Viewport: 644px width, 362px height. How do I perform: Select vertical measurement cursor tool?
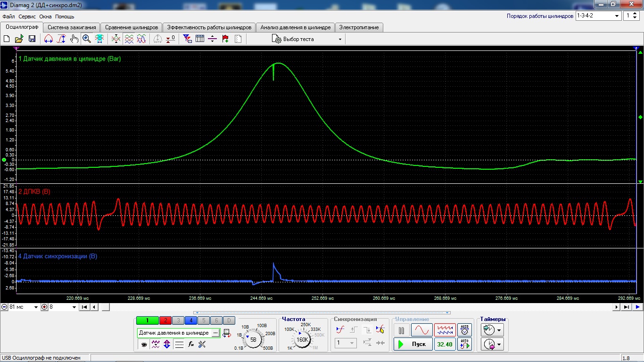(61, 39)
